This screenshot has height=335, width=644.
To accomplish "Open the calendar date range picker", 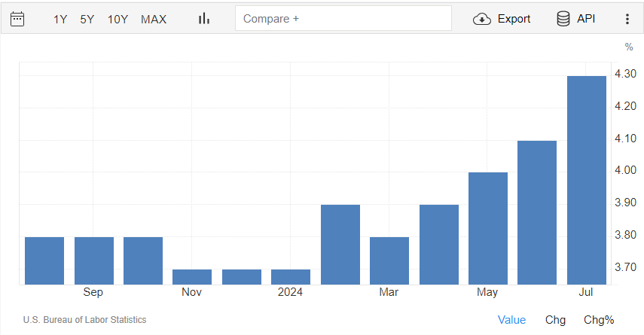I will [x=17, y=19].
